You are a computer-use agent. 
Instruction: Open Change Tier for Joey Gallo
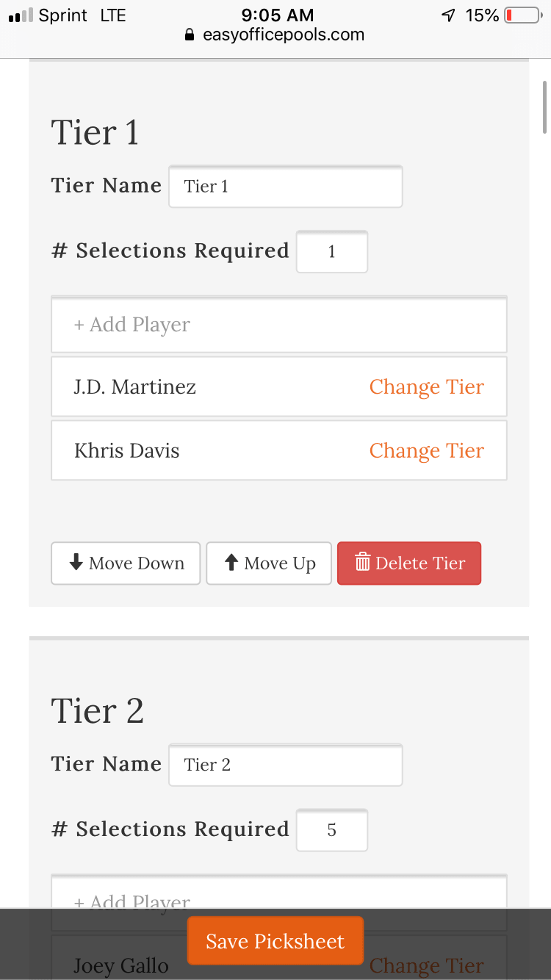pos(427,965)
